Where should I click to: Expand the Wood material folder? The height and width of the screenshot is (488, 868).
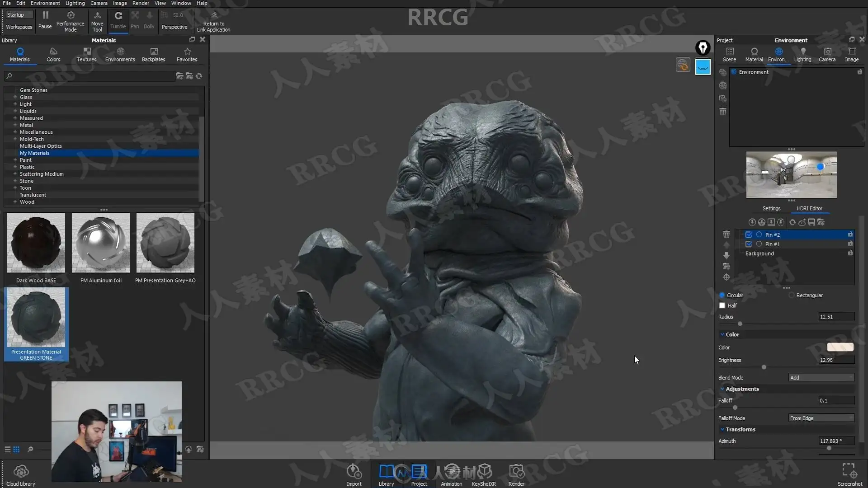pyautogui.click(x=15, y=202)
